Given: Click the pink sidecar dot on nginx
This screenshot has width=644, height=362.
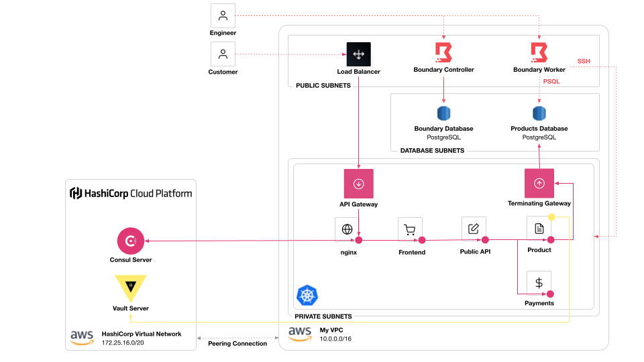Looking at the screenshot, I should coord(358,240).
